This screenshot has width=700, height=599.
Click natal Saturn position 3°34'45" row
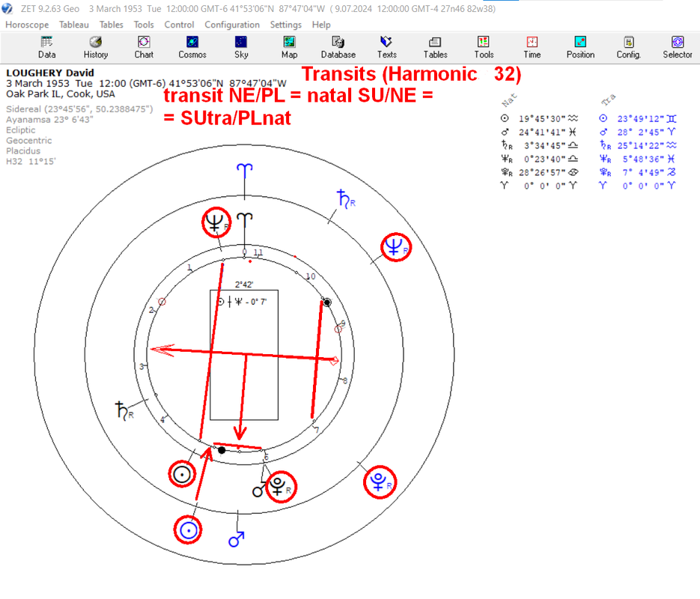pos(539,145)
